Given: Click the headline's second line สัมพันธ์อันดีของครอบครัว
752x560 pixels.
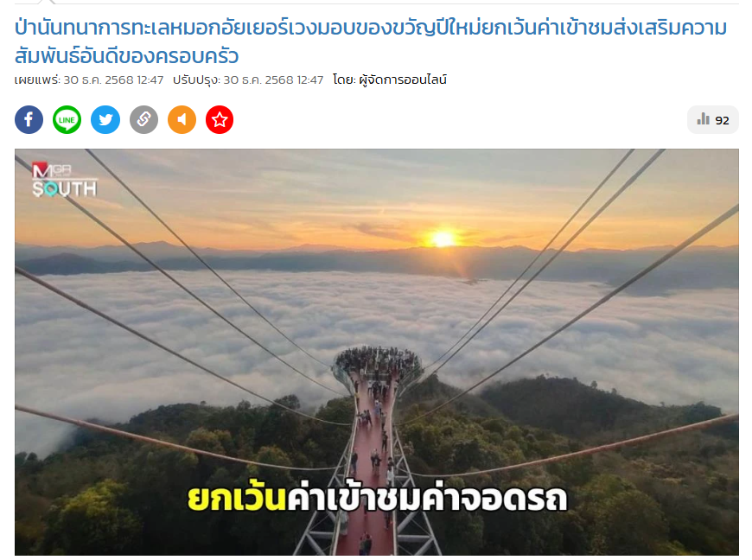Looking at the screenshot, I should [x=126, y=56].
